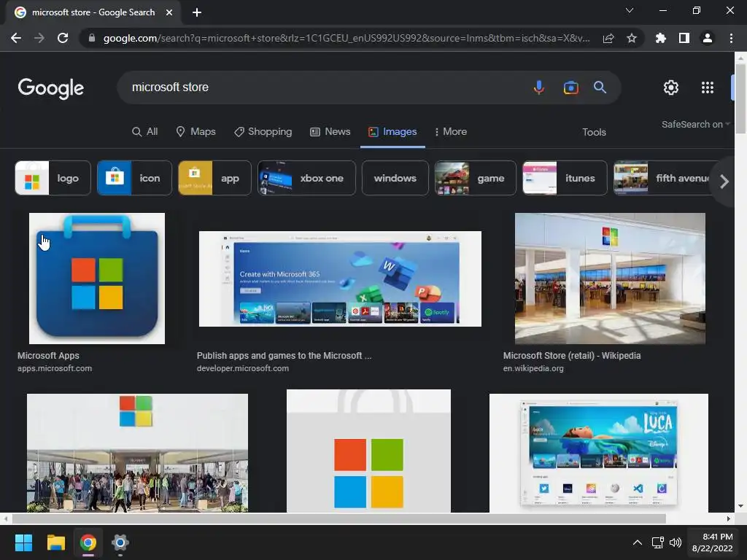Viewport: 747px width, 560px height.
Task: Filter images by the icon chip
Action: [134, 178]
